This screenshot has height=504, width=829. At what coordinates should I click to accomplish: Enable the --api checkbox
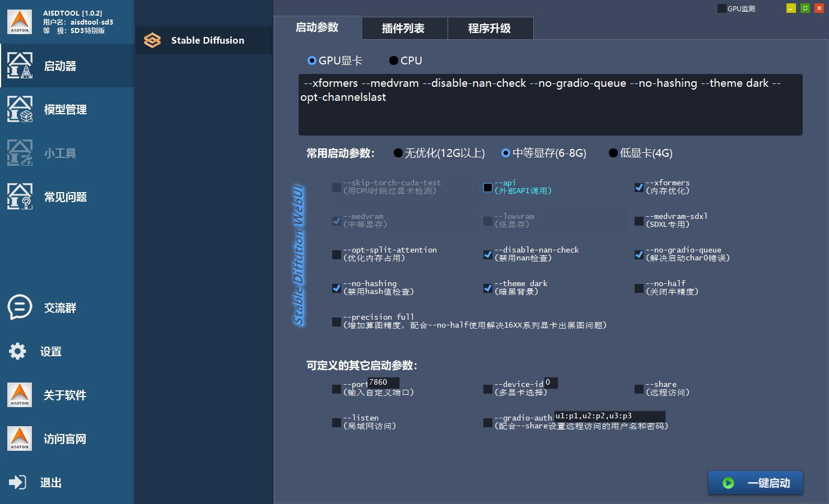488,188
